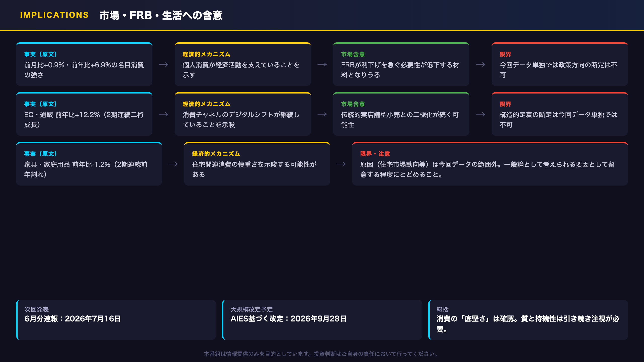Click 6月分速報:2026年7月16日
Image resolution: width=644 pixels, height=362 pixels.
(73, 319)
